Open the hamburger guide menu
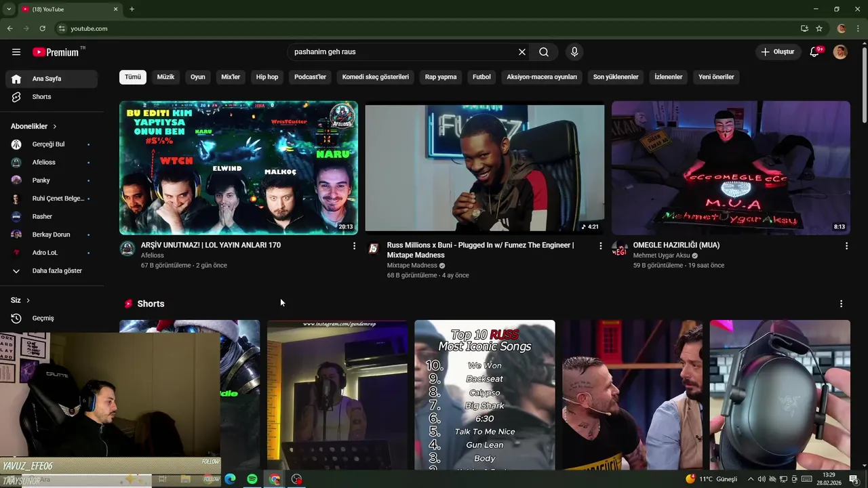Screen dimensions: 868x488 point(16,52)
